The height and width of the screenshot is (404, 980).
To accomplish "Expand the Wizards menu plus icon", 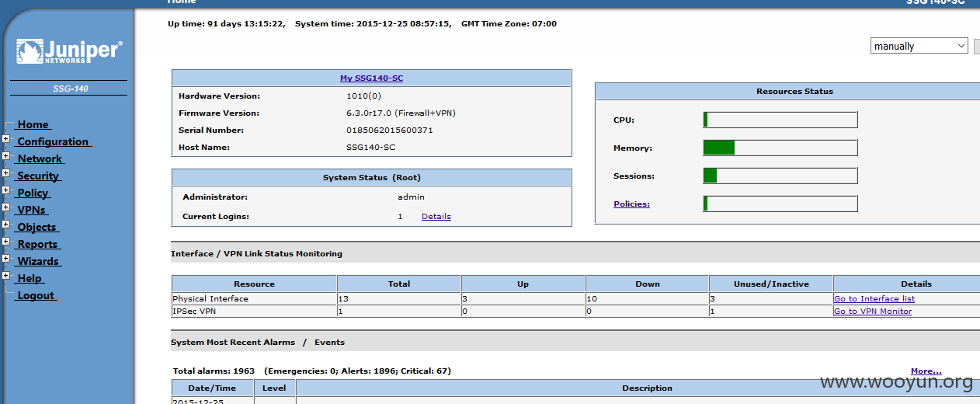I will (x=6, y=259).
